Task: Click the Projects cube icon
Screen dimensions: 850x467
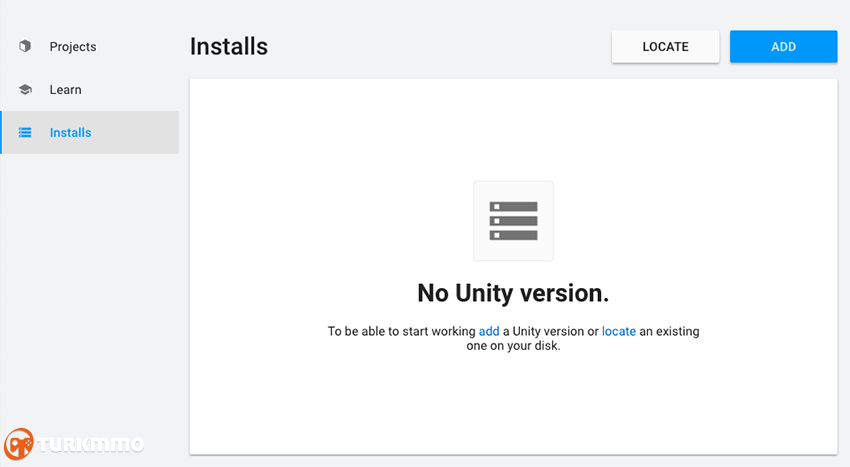Action: 25,46
